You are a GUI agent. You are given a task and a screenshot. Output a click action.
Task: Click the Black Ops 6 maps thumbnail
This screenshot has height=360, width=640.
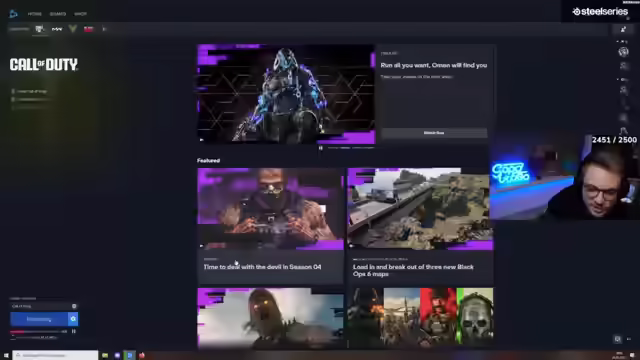click(420, 209)
